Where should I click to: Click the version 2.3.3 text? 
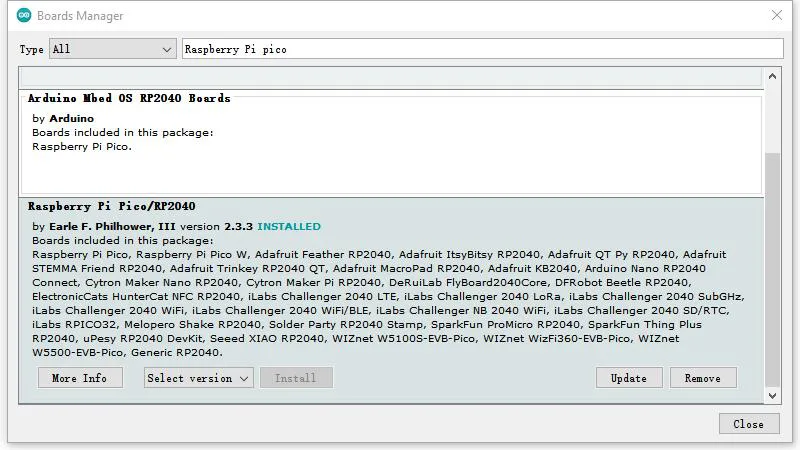(216, 227)
